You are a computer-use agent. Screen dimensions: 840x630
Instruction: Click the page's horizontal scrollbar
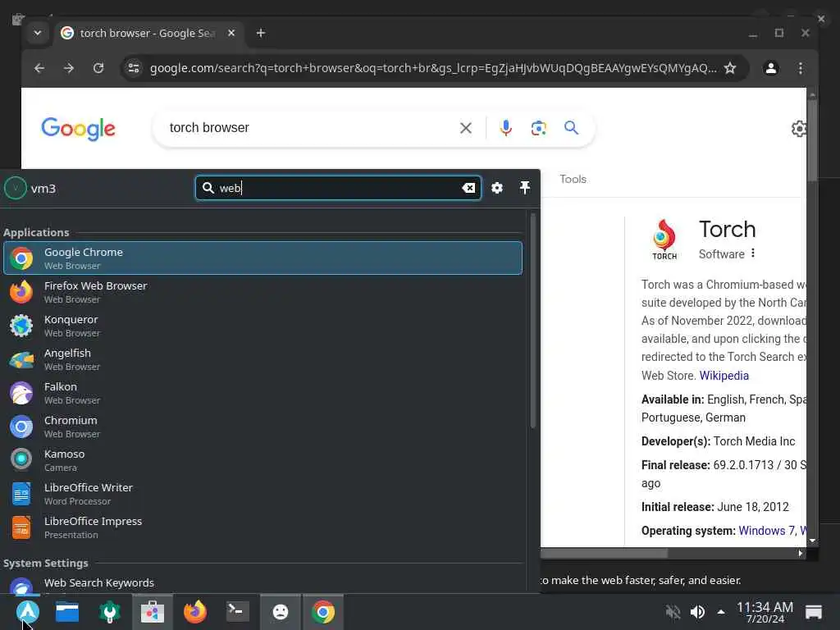pyautogui.click(x=604, y=553)
